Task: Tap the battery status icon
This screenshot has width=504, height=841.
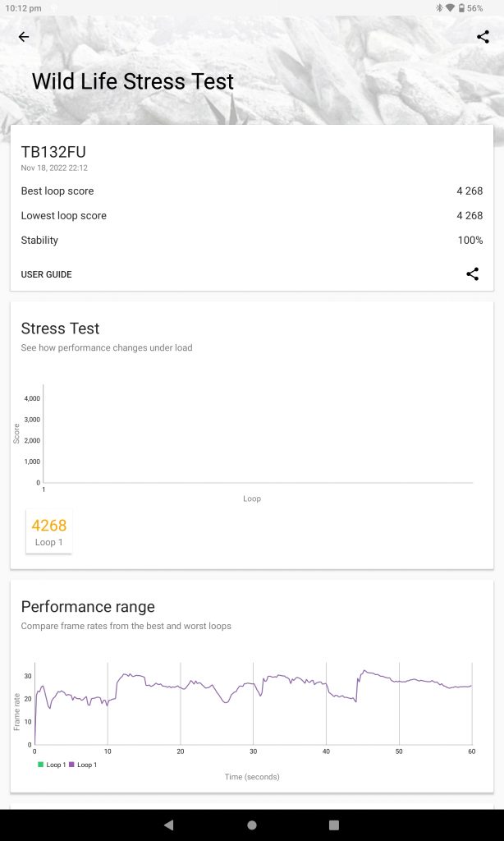Action: (x=461, y=8)
